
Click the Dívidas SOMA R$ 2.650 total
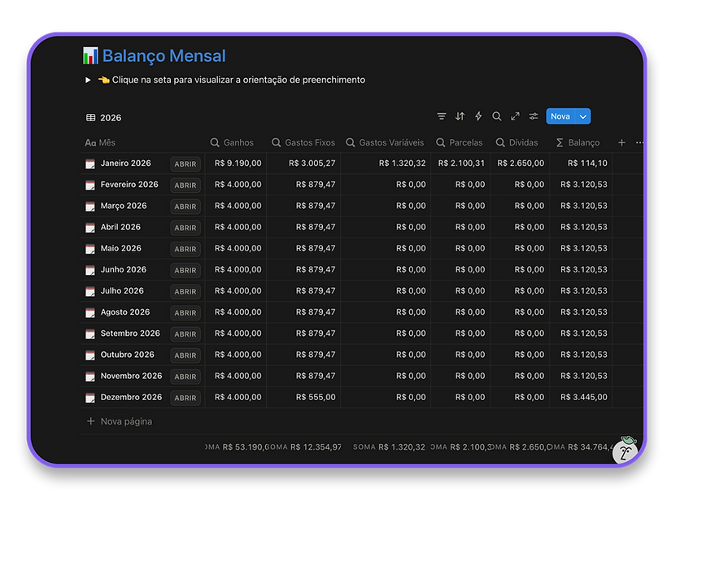click(520, 447)
